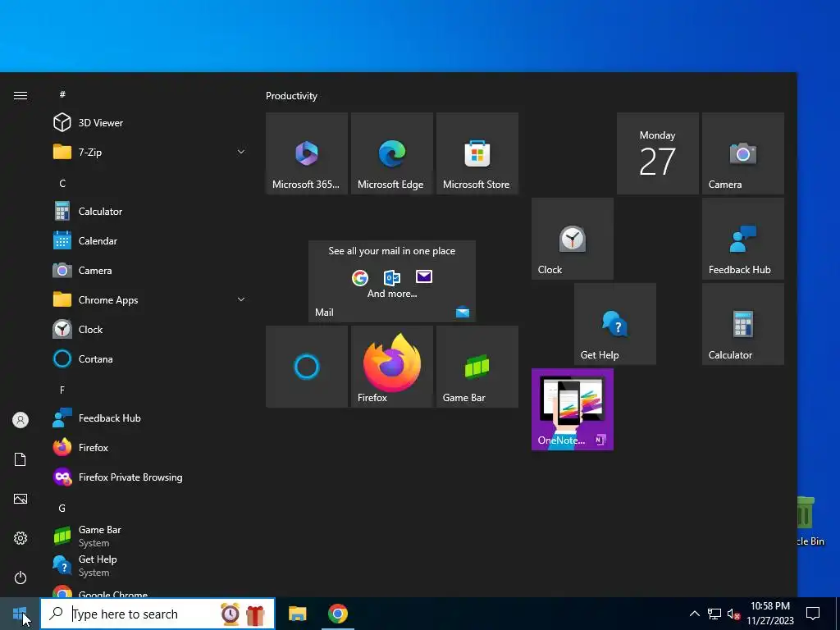The image size is (840, 630).
Task: Click the taskbar search box
Action: (x=157, y=614)
